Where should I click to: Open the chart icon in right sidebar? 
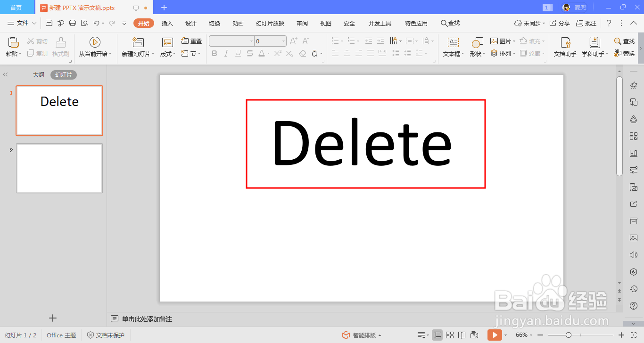[634, 153]
